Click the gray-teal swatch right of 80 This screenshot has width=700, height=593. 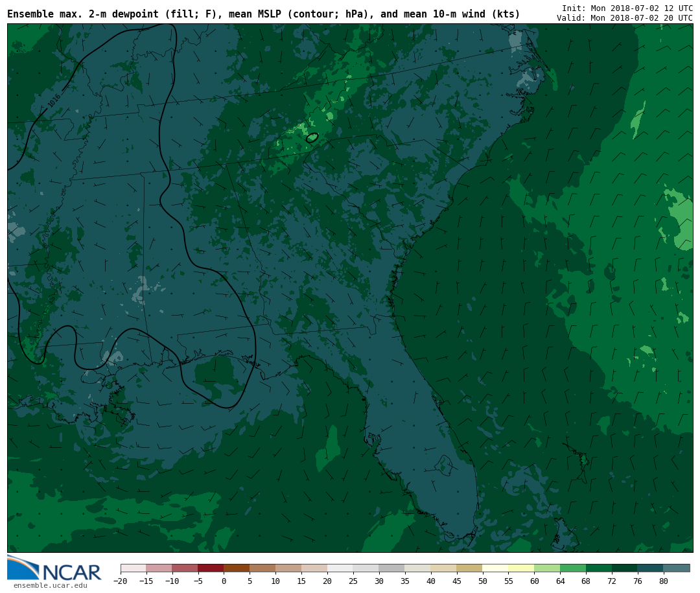click(677, 568)
